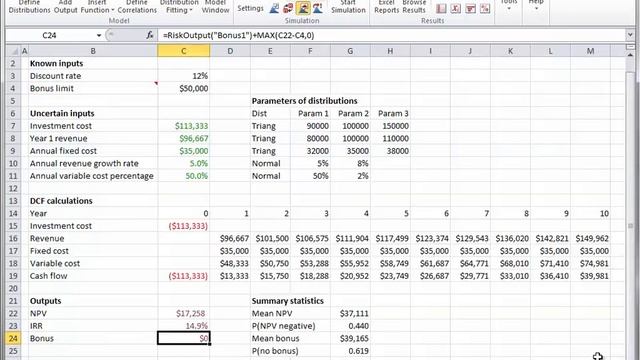Select variable cost percentage 50.0%

(x=184, y=176)
